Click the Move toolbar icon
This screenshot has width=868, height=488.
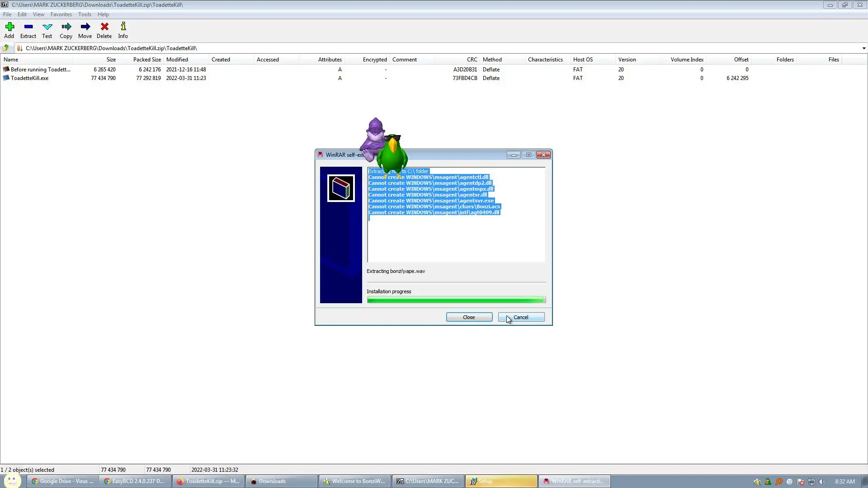point(85,30)
